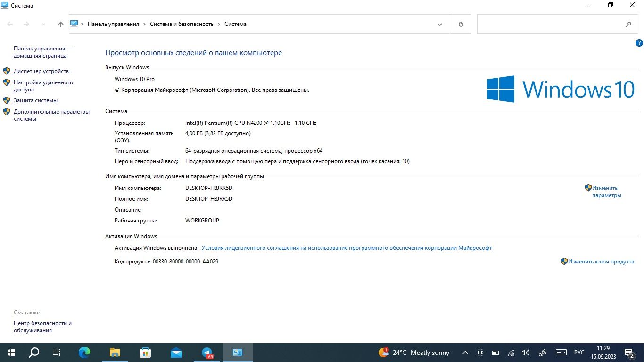Screen dimensions: 644x362
Task: Expand chevron after System and Security breadcrumb
Action: pos(219,24)
